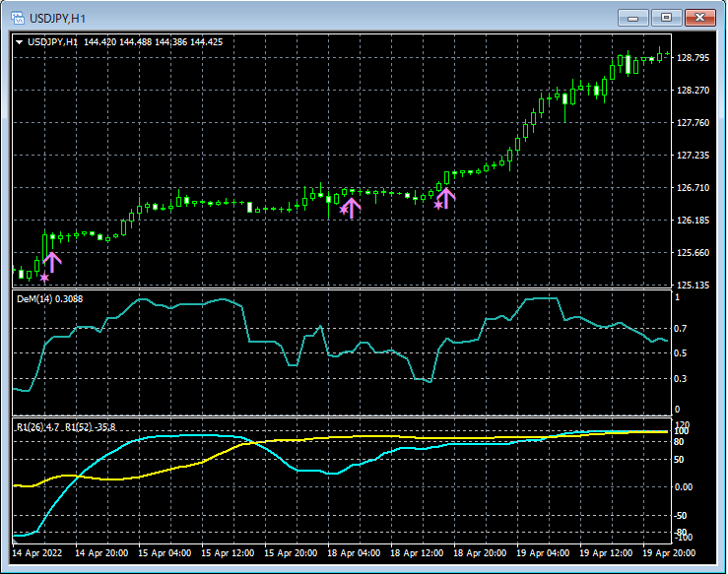
Task: Click the rightmost pink up arrow signal
Action: 445,198
